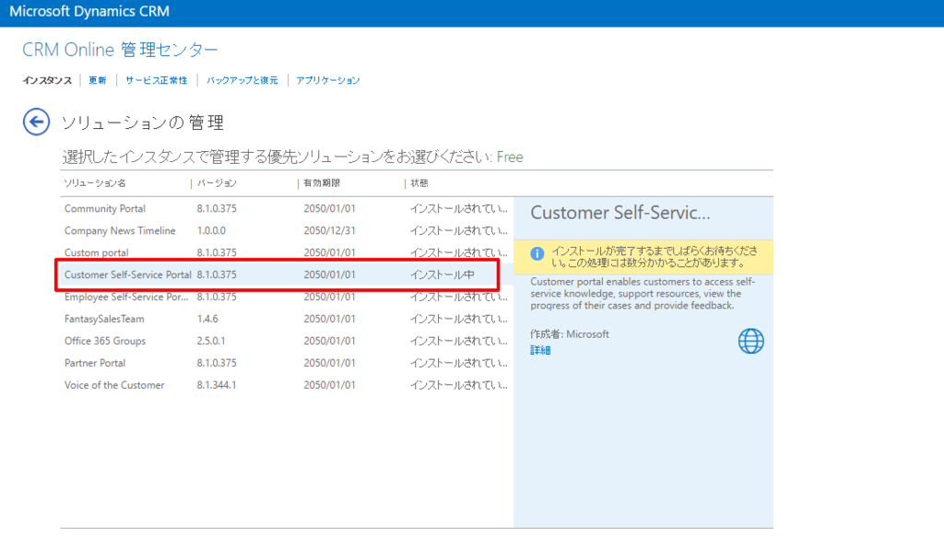This screenshot has height=560, width=944.
Task: Sort by バージョン column header
Action: [x=217, y=183]
